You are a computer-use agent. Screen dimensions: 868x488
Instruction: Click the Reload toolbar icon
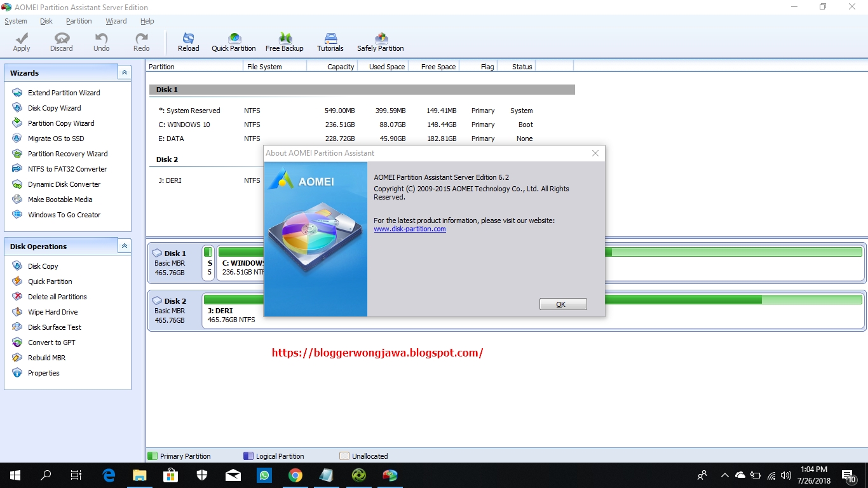click(x=189, y=43)
